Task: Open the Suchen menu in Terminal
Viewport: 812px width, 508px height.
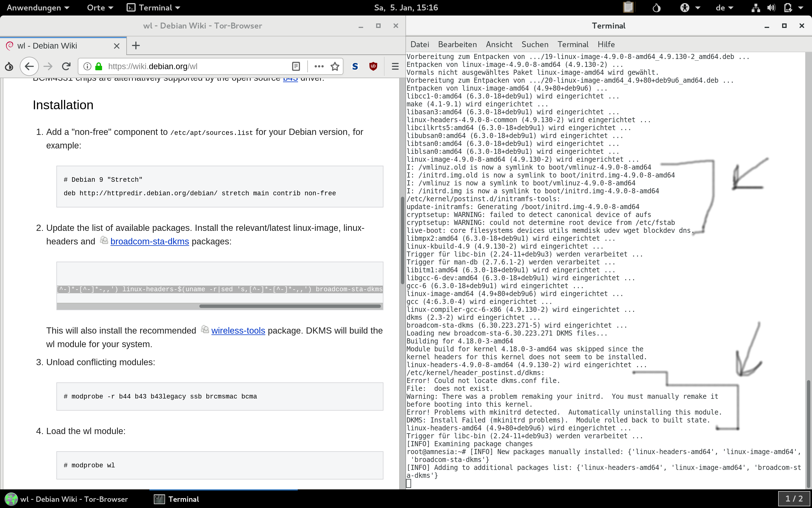Action: pos(535,44)
